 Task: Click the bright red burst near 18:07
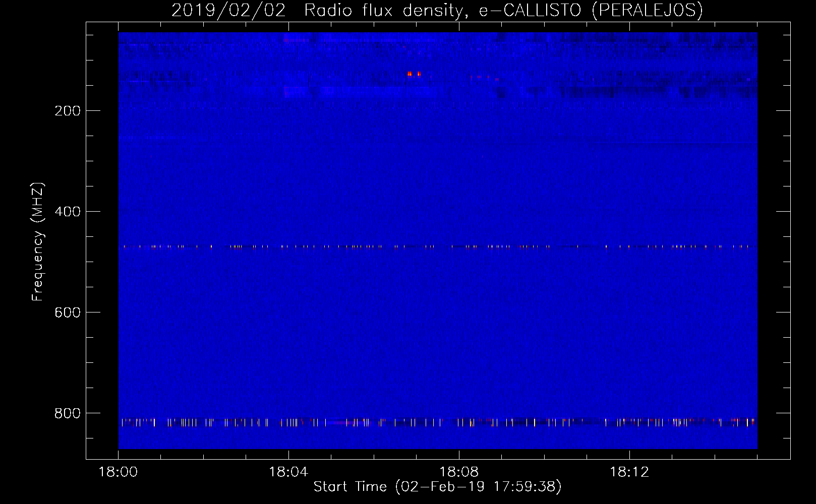414,74
